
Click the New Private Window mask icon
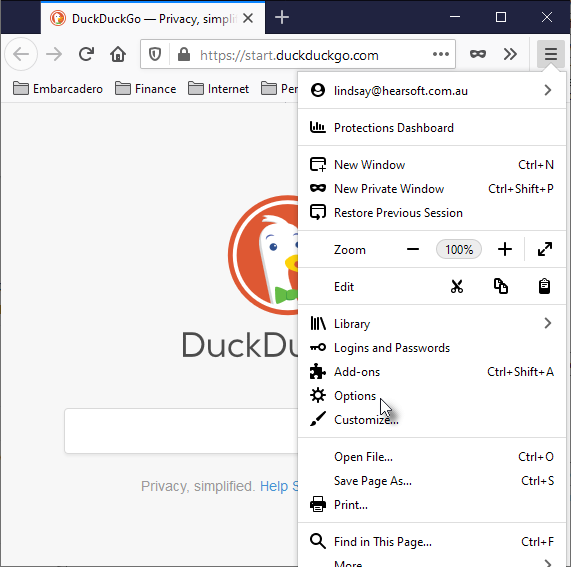318,188
